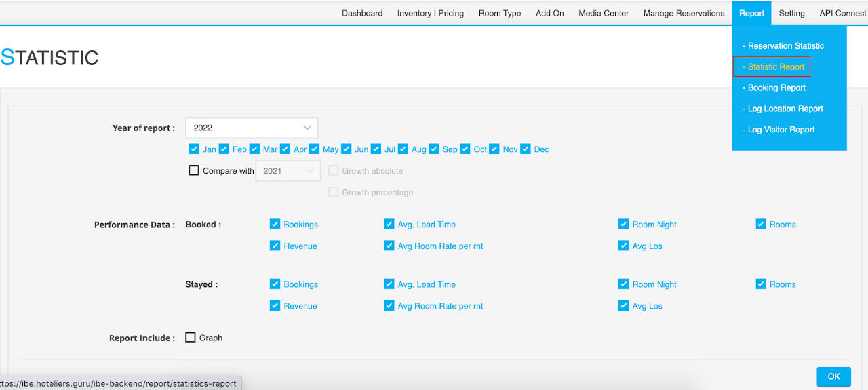Click the OK button
This screenshot has height=390, width=868.
(x=833, y=376)
